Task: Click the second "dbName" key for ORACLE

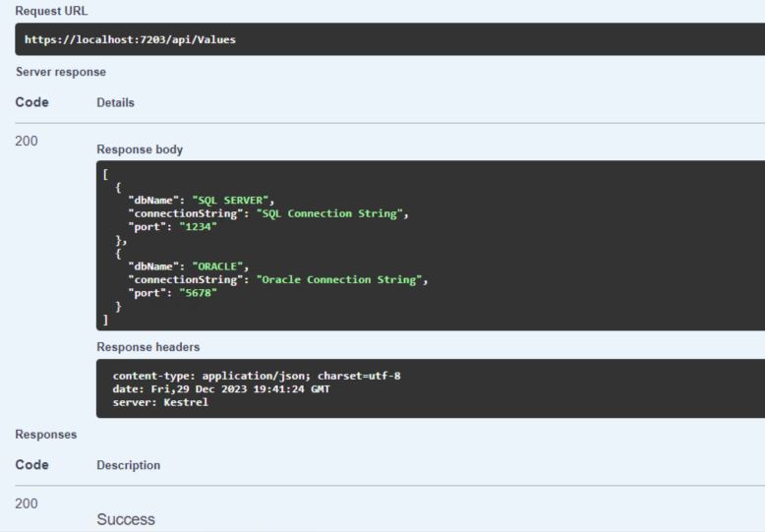Action: (x=153, y=266)
